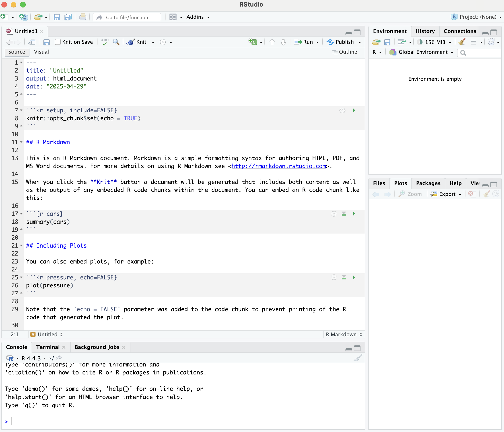The height and width of the screenshot is (432, 504).
Task: Toggle the document Outline
Action: click(x=345, y=52)
